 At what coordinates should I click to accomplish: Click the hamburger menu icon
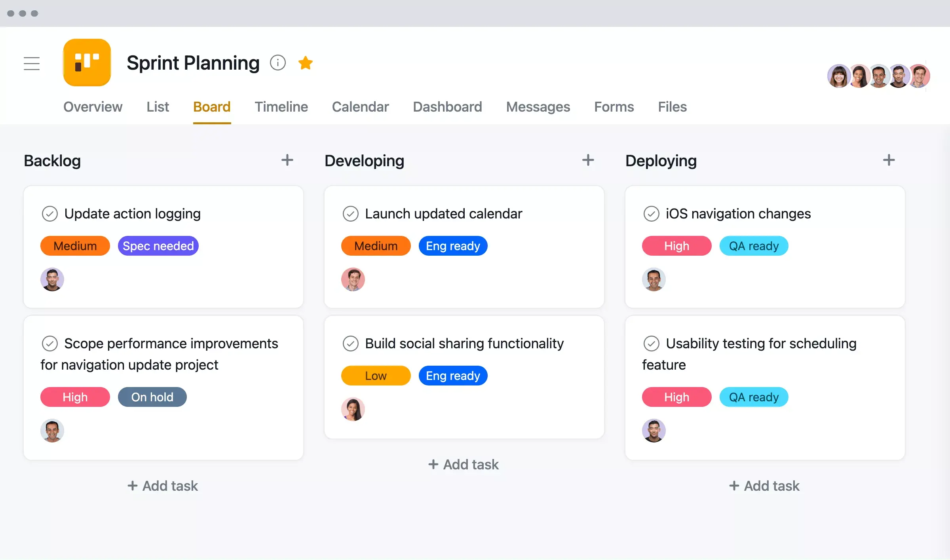(31, 63)
